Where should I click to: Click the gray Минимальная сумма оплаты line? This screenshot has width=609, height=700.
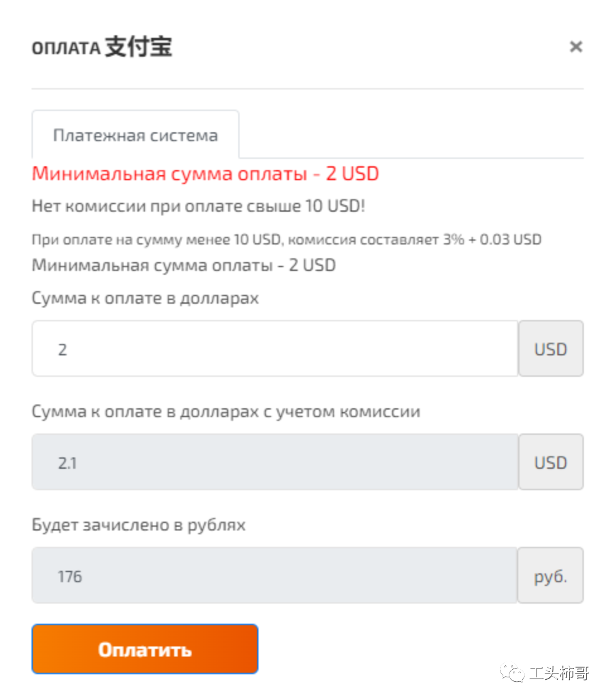(x=183, y=265)
